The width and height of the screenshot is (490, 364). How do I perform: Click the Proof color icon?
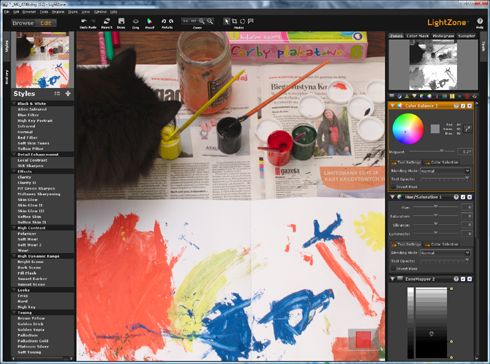149,21
